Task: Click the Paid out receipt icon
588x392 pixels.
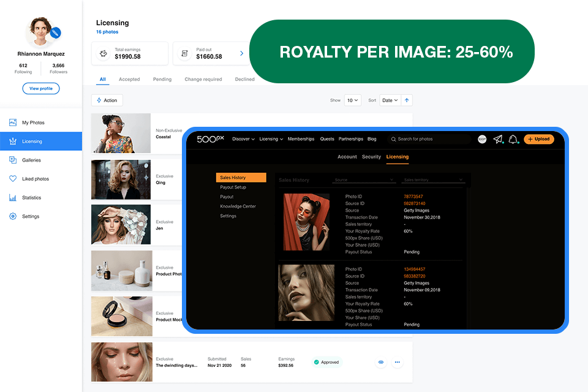Action: pos(184,54)
